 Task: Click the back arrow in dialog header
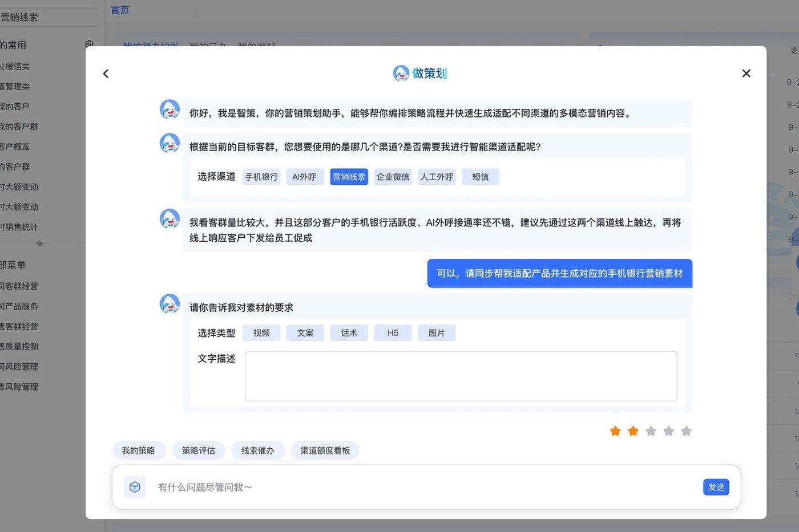(x=106, y=74)
